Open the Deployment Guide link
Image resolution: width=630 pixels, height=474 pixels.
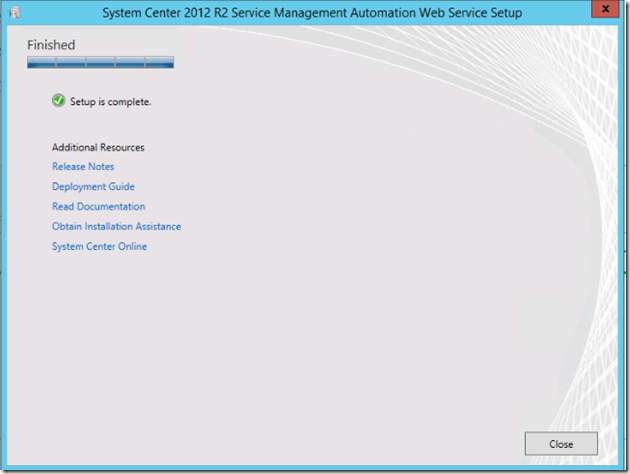93,187
